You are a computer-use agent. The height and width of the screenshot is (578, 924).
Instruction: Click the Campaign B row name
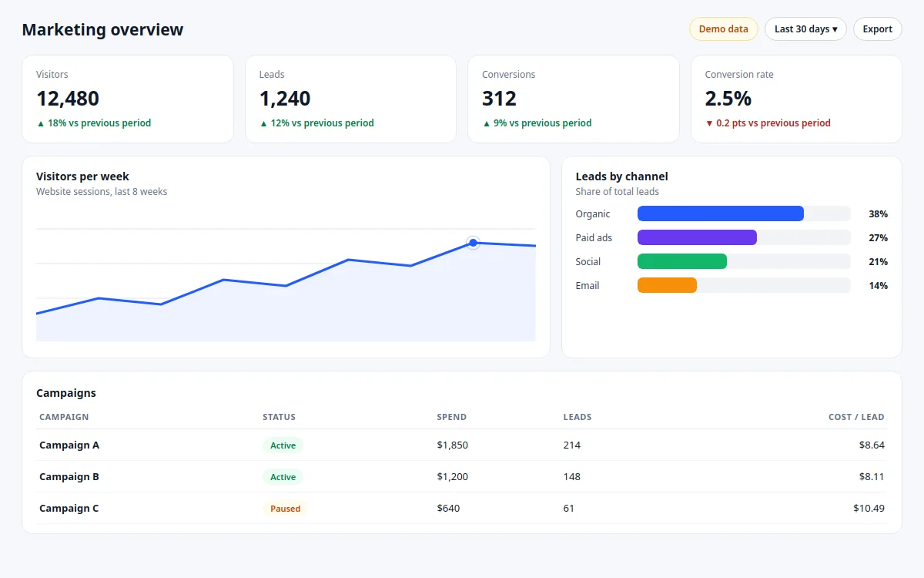pyautogui.click(x=69, y=476)
